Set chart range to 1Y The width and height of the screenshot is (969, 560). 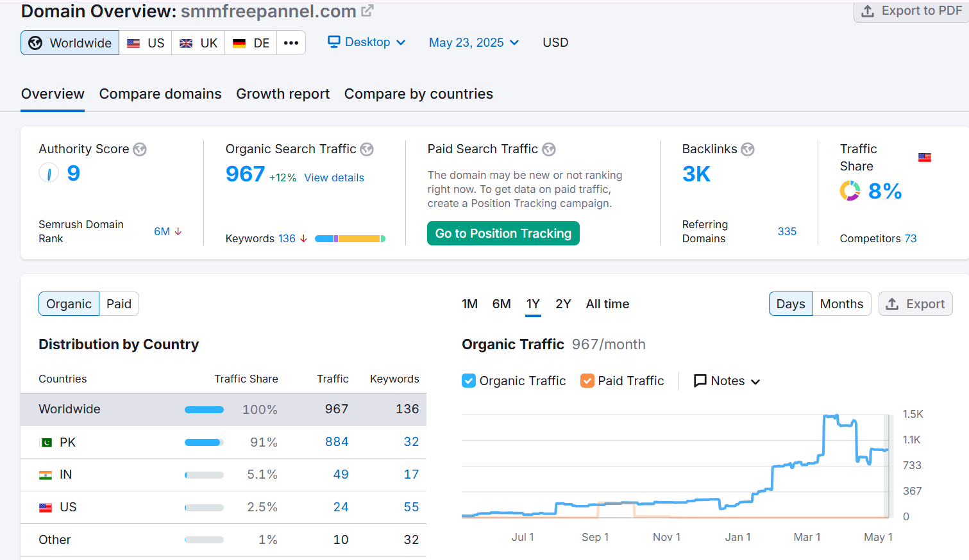pos(533,304)
